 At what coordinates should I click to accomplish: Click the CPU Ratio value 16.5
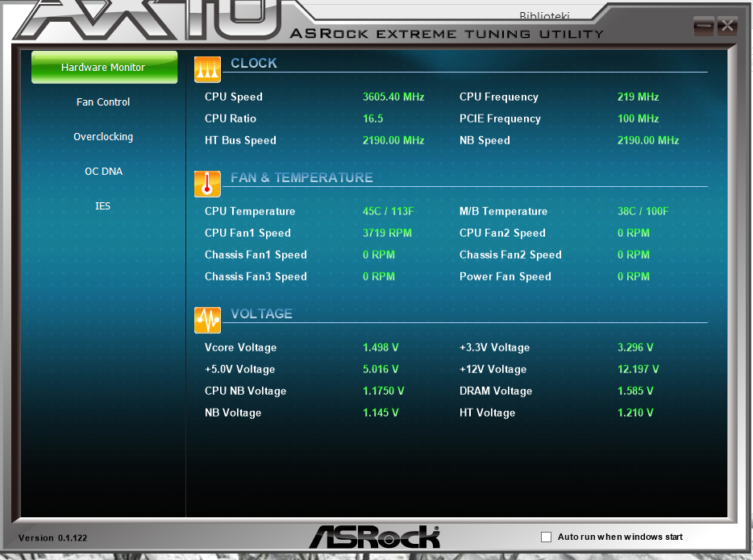(372, 118)
